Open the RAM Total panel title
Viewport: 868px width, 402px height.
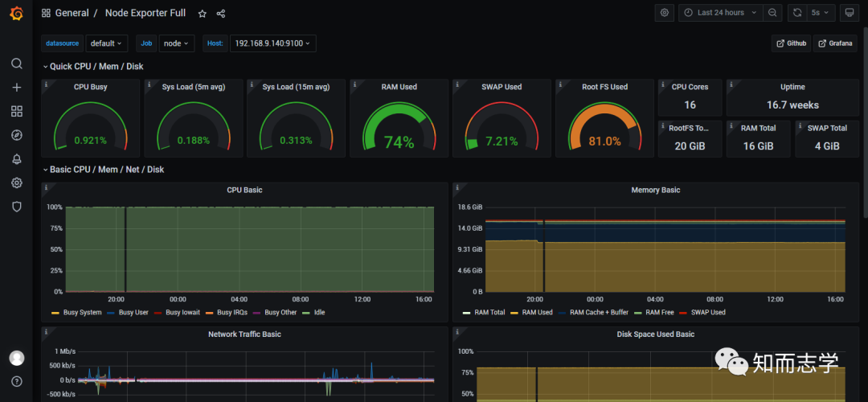pos(759,128)
